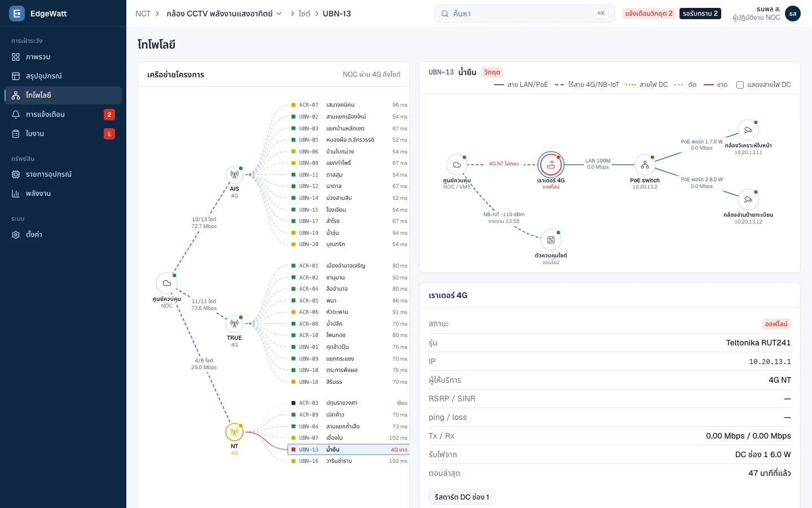This screenshot has width=812, height=508.
Task: Click the ใบงาน clipboard icon
Action: click(x=16, y=134)
